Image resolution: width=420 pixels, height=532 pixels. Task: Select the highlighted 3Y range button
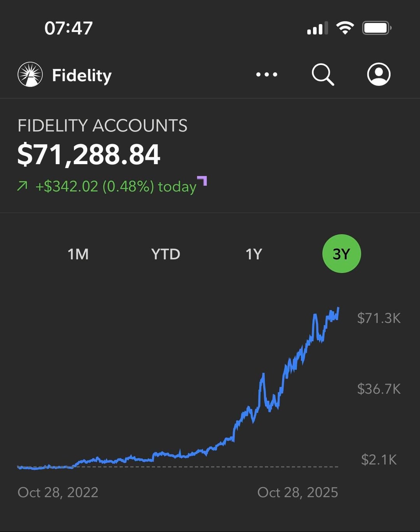point(341,254)
